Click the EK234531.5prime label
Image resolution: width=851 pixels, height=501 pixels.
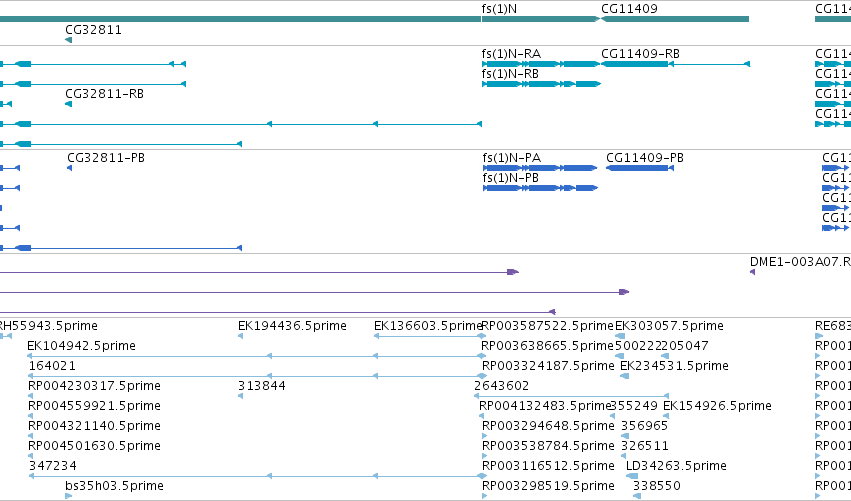[x=674, y=366]
